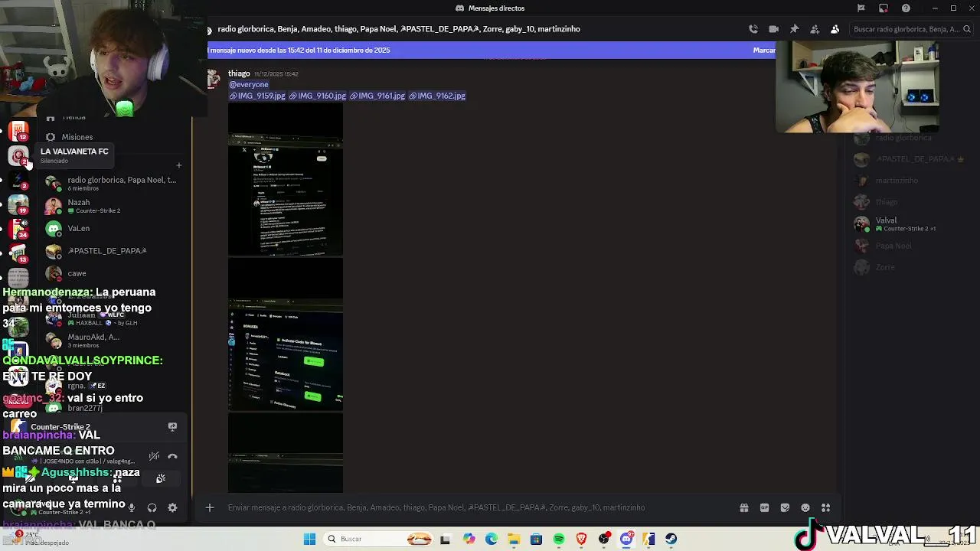Open attachment link IMG_9159.jpg
The image size is (980, 551).
coord(257,96)
